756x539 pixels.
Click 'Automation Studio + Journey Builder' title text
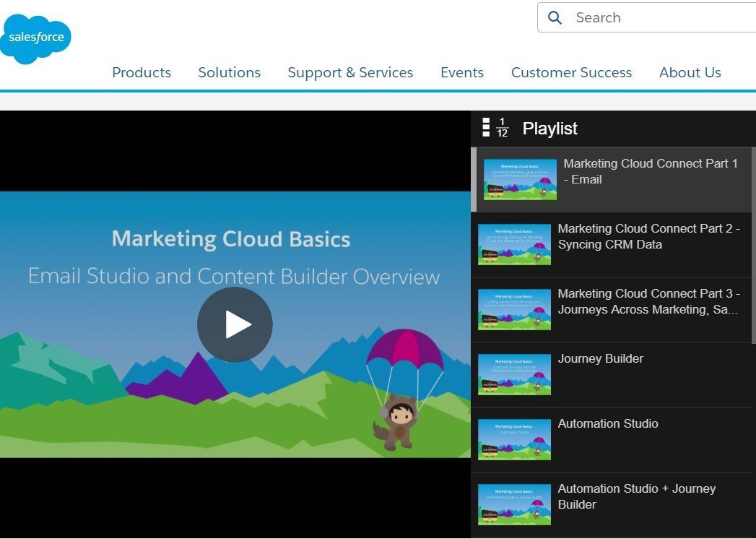point(637,496)
